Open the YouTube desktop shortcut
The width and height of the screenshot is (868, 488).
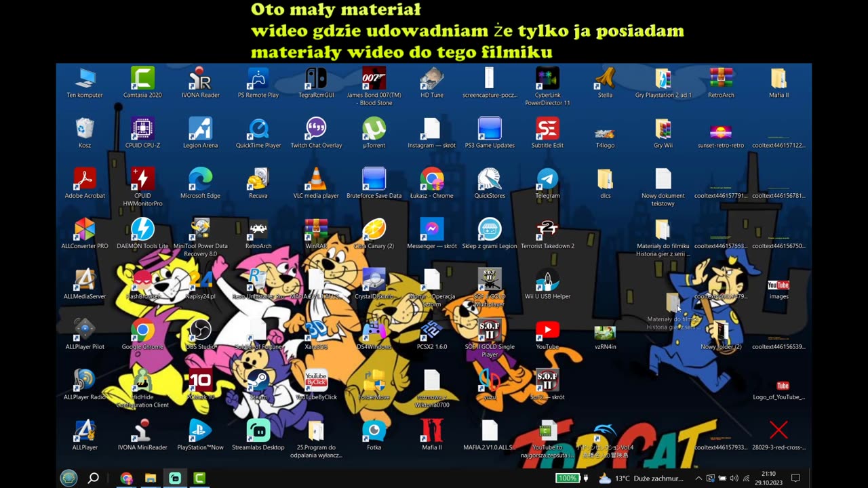coord(547,334)
